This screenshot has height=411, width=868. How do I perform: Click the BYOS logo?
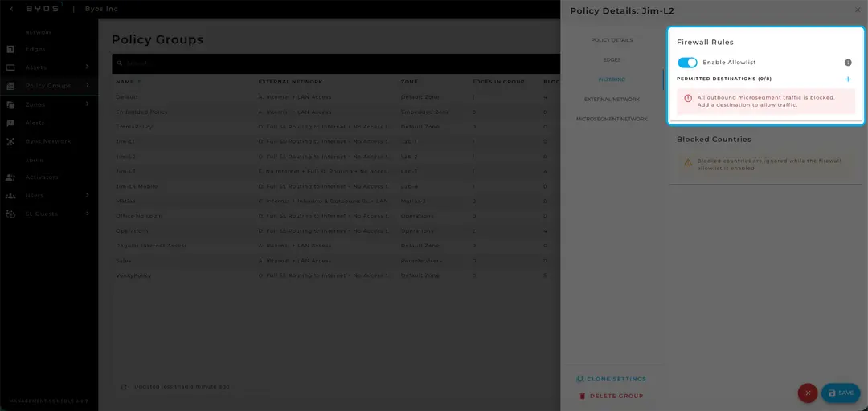46,9
